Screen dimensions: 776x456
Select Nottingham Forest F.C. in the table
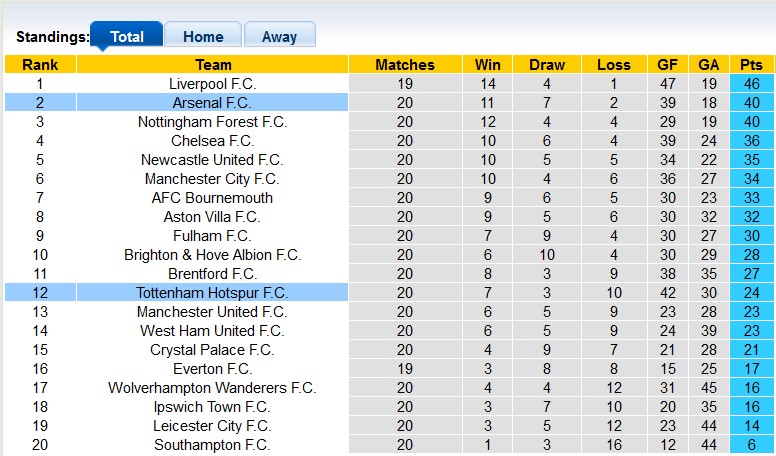(x=212, y=122)
